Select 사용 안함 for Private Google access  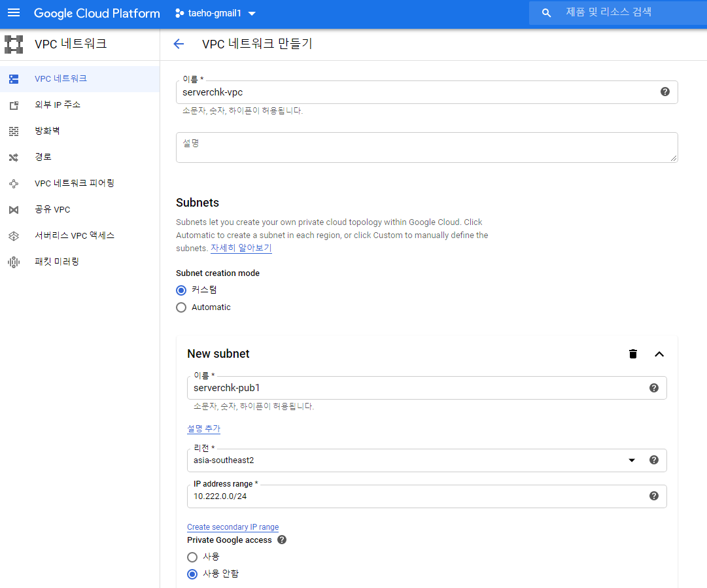[192, 574]
